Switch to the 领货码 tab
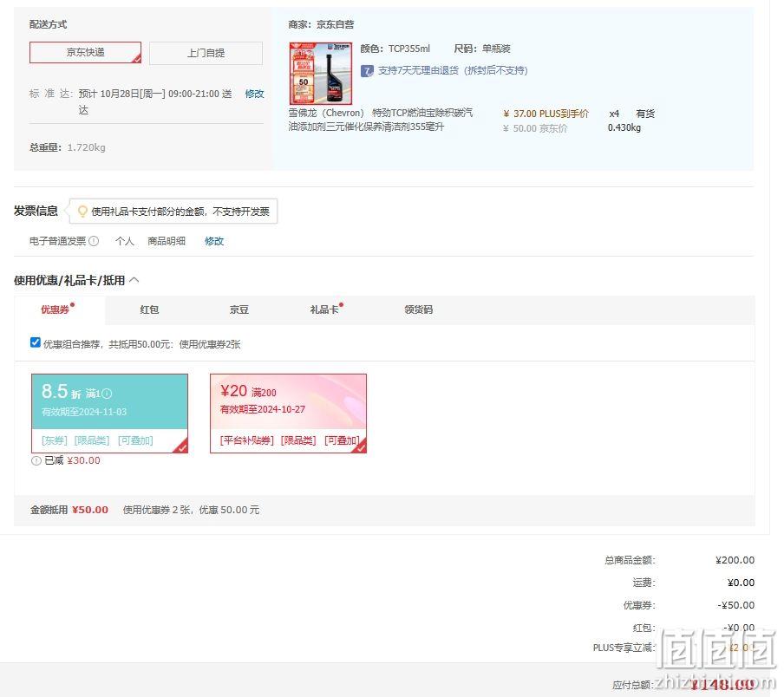The width and height of the screenshot is (784, 697). [x=419, y=309]
